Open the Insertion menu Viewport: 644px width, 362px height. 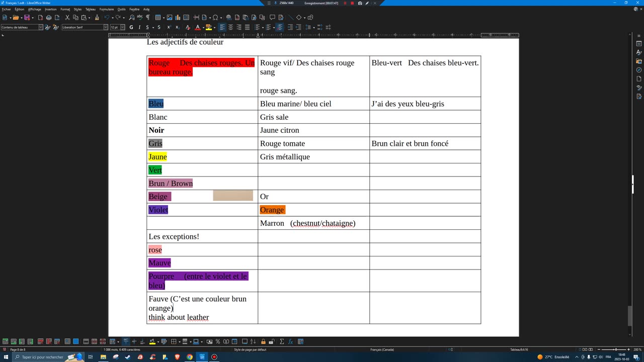tap(50, 9)
